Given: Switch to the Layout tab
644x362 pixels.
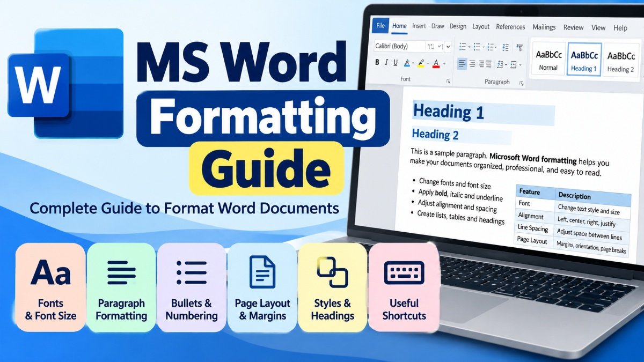Looking at the screenshot, I should pyautogui.click(x=481, y=26).
